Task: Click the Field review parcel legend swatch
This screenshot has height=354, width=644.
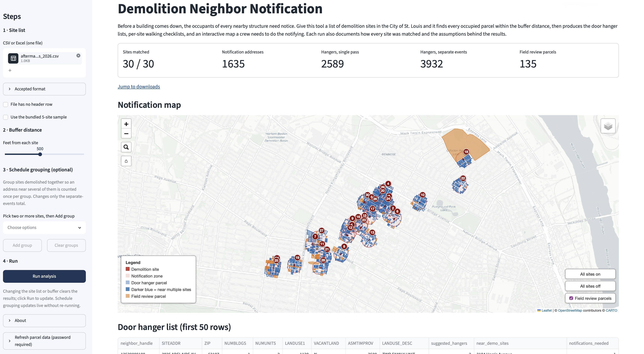Action: tap(127, 296)
